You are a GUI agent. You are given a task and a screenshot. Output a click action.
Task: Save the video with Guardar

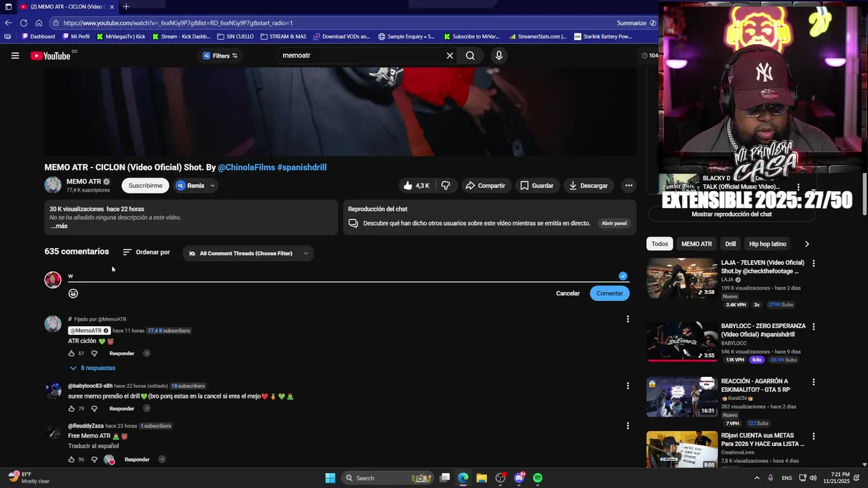pos(536,186)
